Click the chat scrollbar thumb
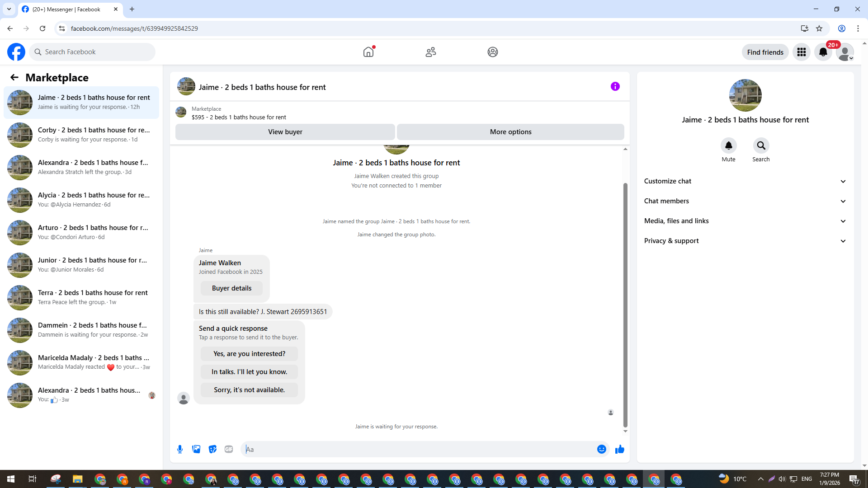868x488 pixels. click(x=625, y=305)
